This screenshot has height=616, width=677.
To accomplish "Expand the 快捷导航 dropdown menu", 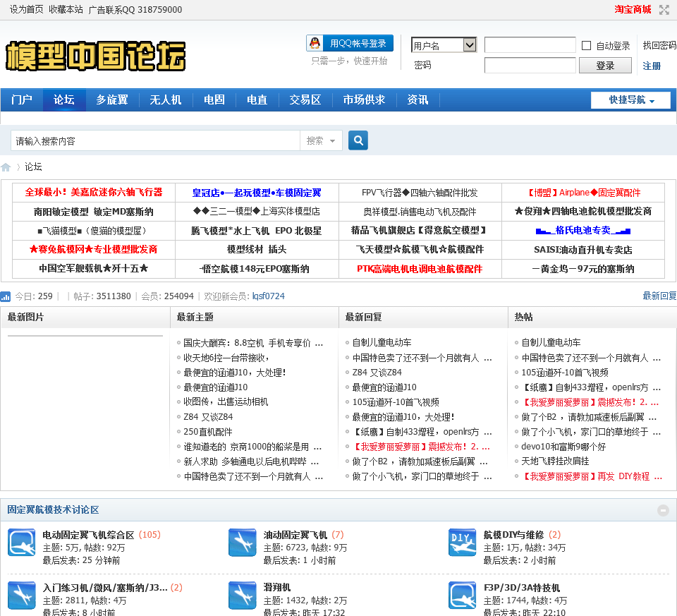I will pyautogui.click(x=630, y=100).
